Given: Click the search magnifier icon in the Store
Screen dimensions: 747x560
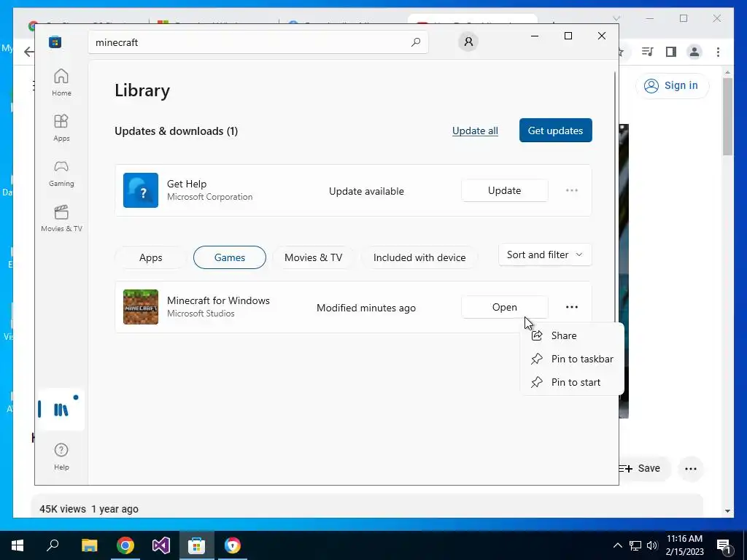Looking at the screenshot, I should point(416,42).
